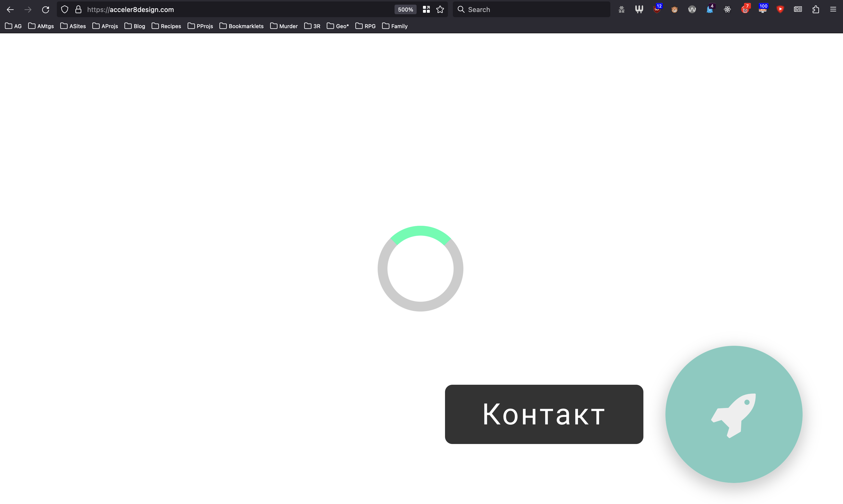Click the padlock site security icon
Image resolution: width=843 pixels, height=504 pixels.
coord(78,10)
